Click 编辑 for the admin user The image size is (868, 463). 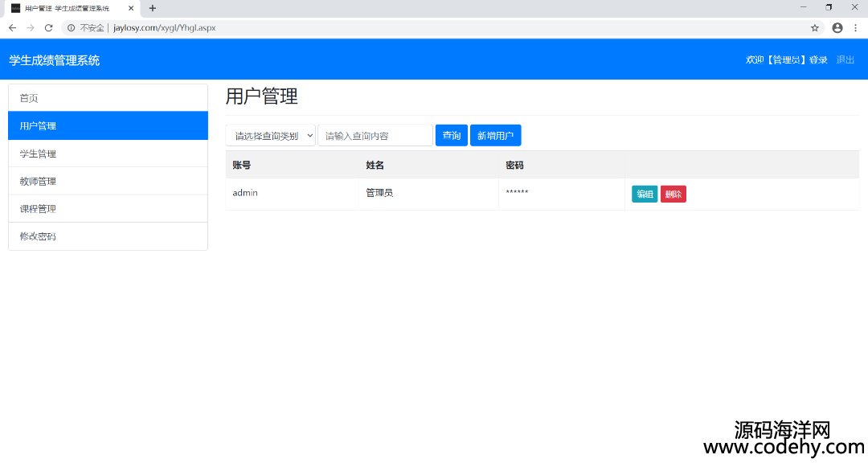point(645,195)
